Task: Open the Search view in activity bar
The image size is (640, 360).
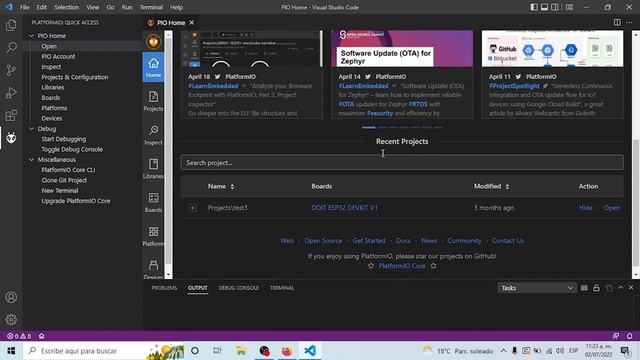Action: [11, 47]
